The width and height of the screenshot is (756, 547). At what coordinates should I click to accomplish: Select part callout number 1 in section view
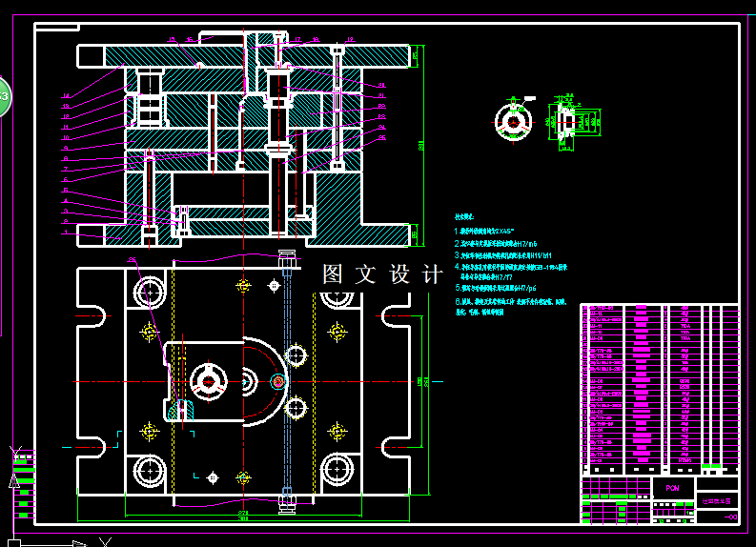coord(66,232)
